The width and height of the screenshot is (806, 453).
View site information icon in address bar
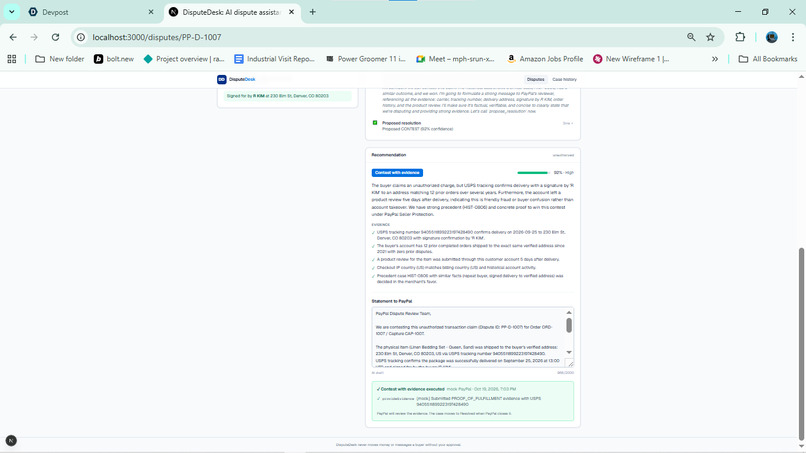pyautogui.click(x=81, y=37)
